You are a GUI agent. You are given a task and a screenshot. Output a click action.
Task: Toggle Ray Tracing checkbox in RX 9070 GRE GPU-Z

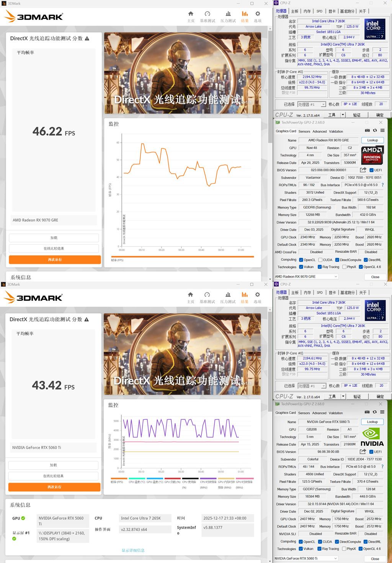point(320,267)
